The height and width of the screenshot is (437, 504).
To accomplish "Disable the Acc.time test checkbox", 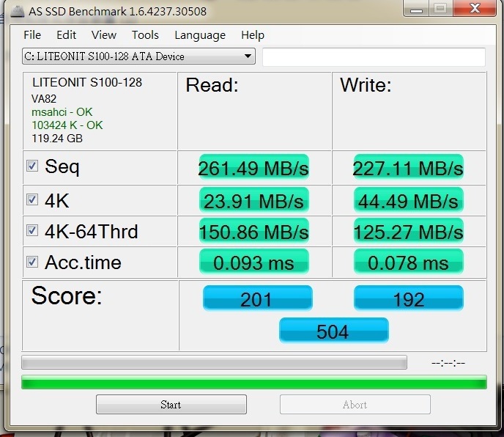I will (32, 262).
